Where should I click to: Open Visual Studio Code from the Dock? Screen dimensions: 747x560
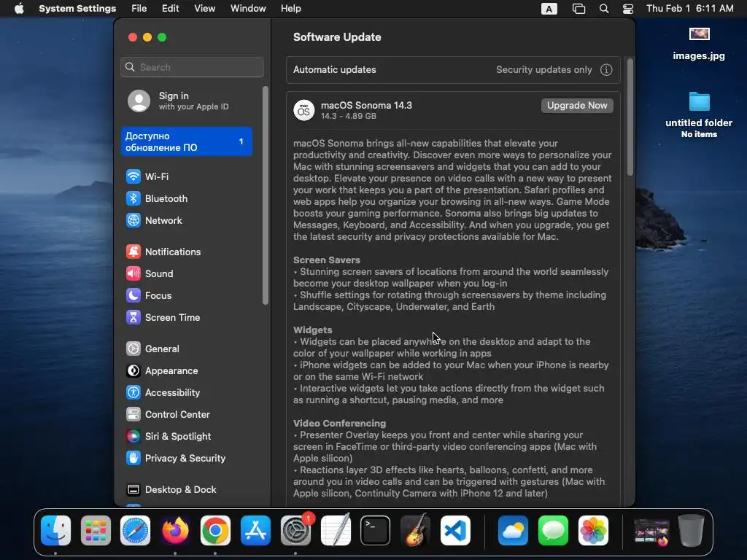[455, 531]
